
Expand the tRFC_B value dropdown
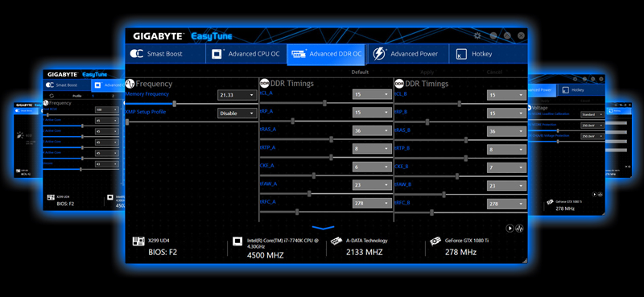pyautogui.click(x=506, y=204)
